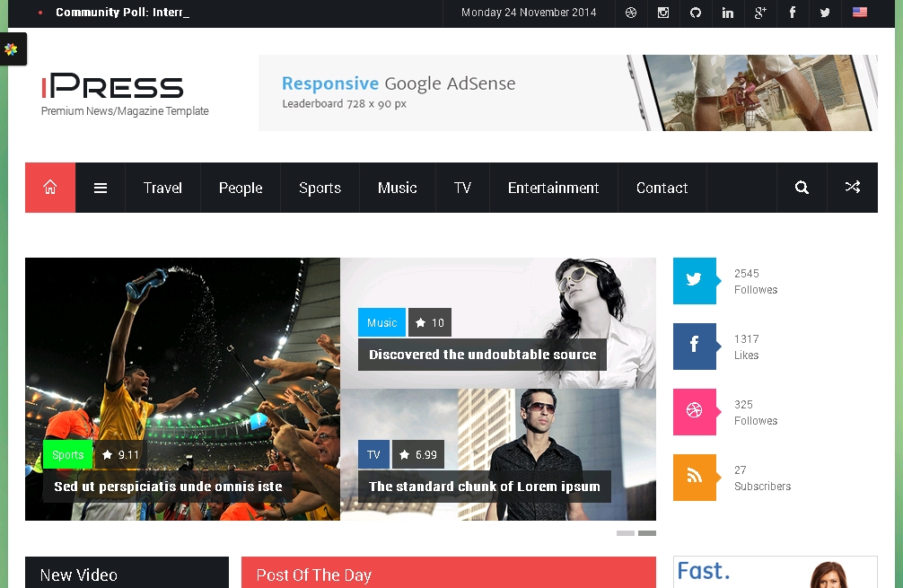This screenshot has width=903, height=588.
Task: Click the GitHub icon in top bar
Action: click(696, 13)
